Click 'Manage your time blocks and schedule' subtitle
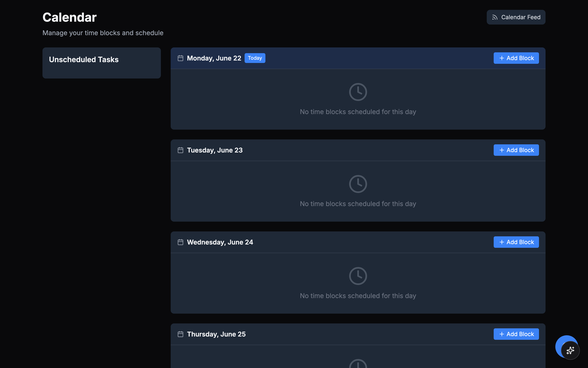Screen dimensions: 588x368 pos(103,33)
